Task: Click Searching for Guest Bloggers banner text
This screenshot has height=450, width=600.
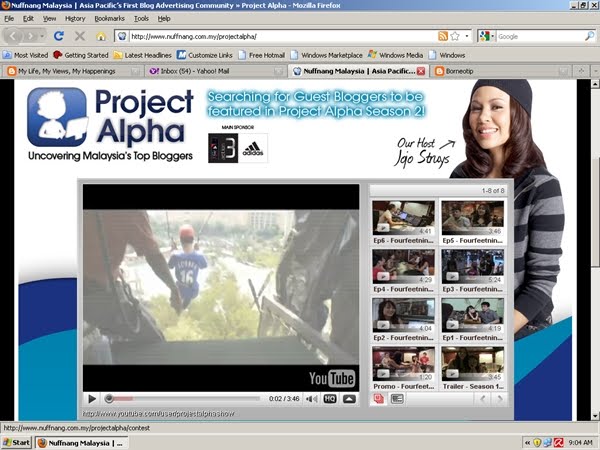Action: tap(316, 104)
